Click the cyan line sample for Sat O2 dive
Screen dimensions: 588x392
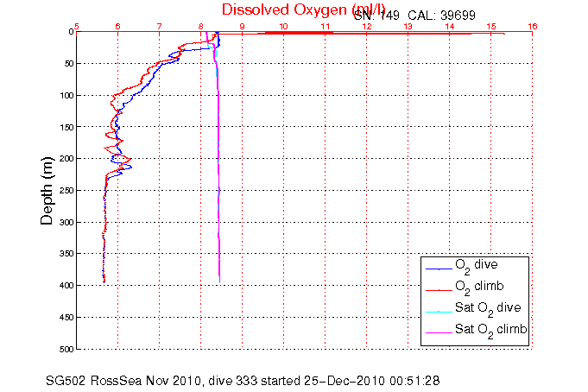(439, 312)
